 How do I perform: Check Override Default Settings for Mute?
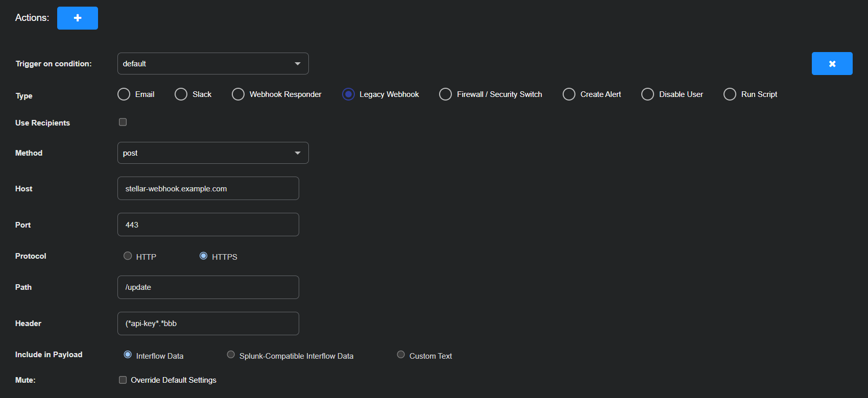click(x=123, y=380)
